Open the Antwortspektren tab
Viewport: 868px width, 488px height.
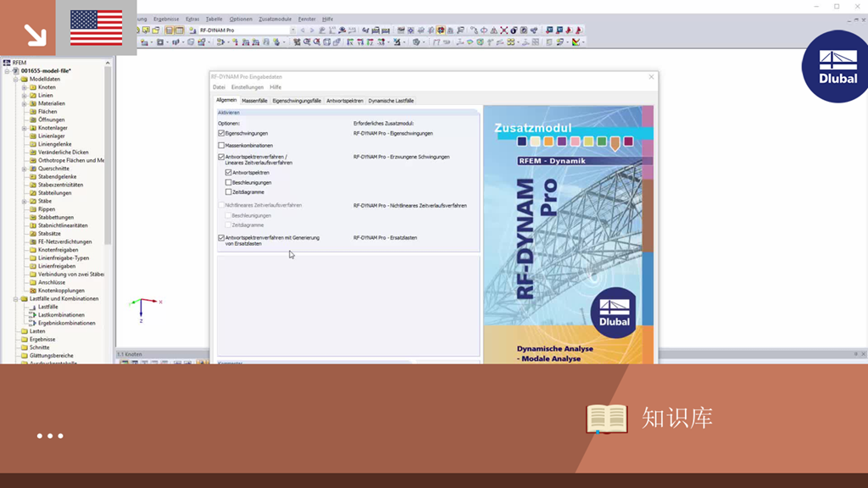[x=345, y=101]
